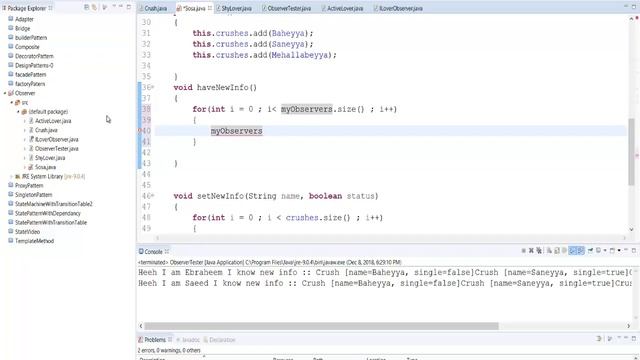Image resolution: width=640 pixels, height=360 pixels.
Task: Click Collapse All in Package Explorer
Action: coord(87,7)
